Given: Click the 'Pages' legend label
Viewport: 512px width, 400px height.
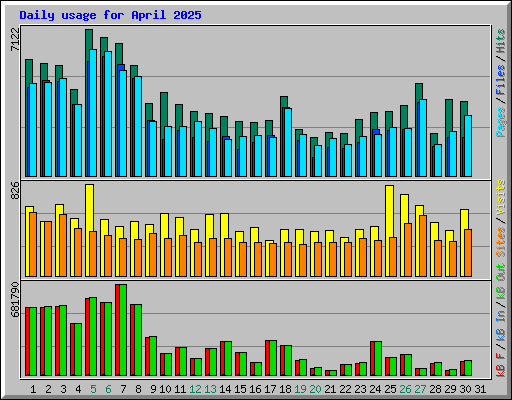Looking at the screenshot, I should (500, 122).
